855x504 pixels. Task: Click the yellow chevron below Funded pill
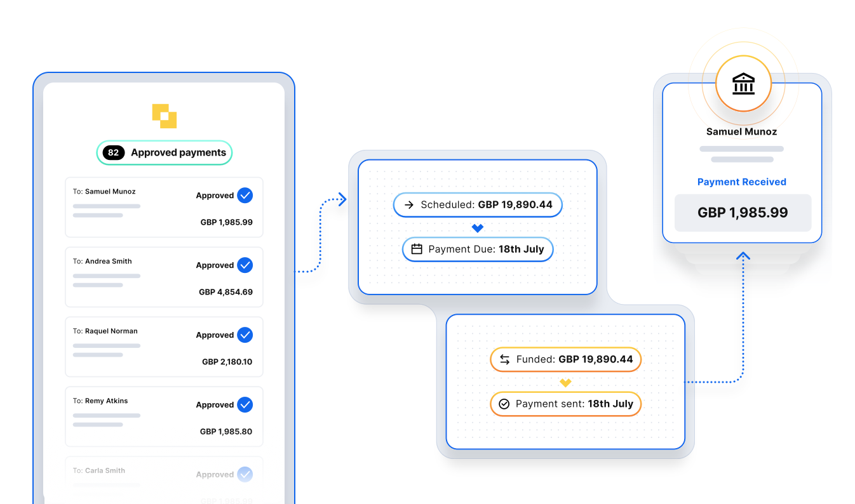565,382
